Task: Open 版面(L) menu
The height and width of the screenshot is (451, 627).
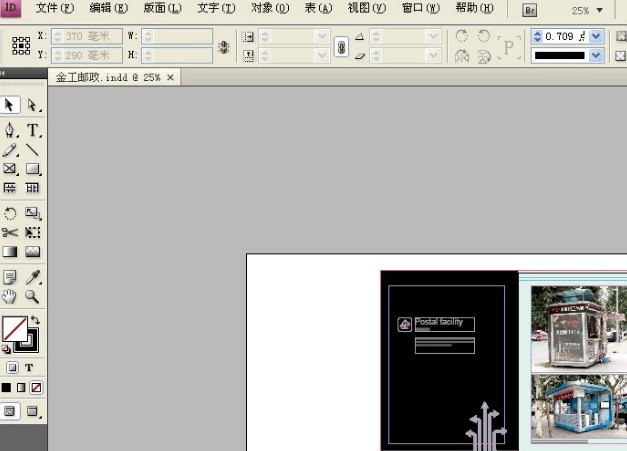Action: pos(162,8)
